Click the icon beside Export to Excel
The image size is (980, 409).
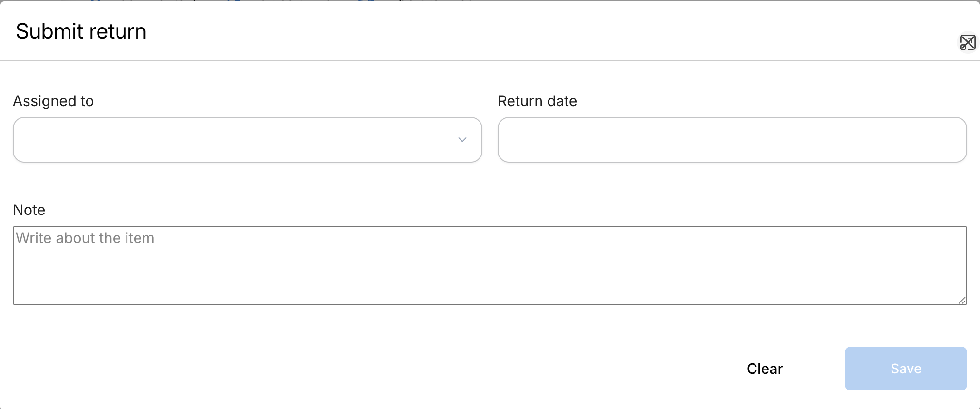(366, 1)
